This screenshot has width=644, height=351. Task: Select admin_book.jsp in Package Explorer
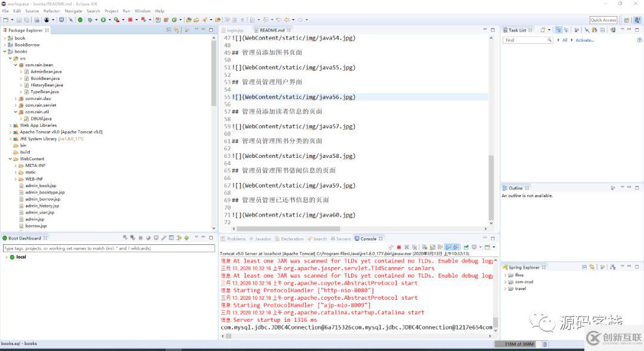41,185
